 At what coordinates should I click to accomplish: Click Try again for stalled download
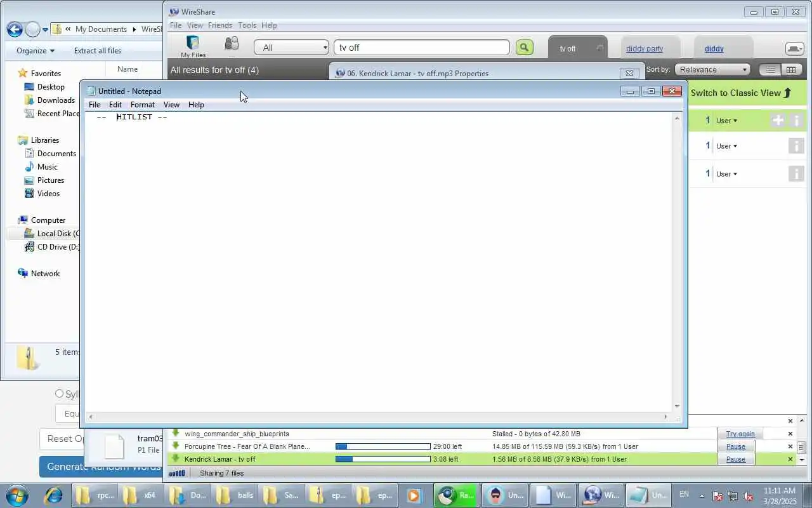click(740, 434)
